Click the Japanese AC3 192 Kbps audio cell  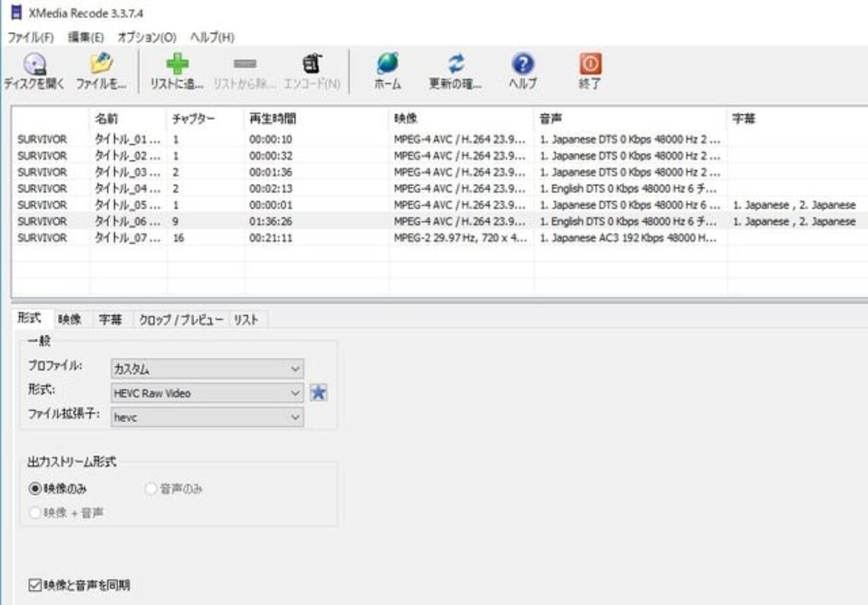(x=630, y=238)
